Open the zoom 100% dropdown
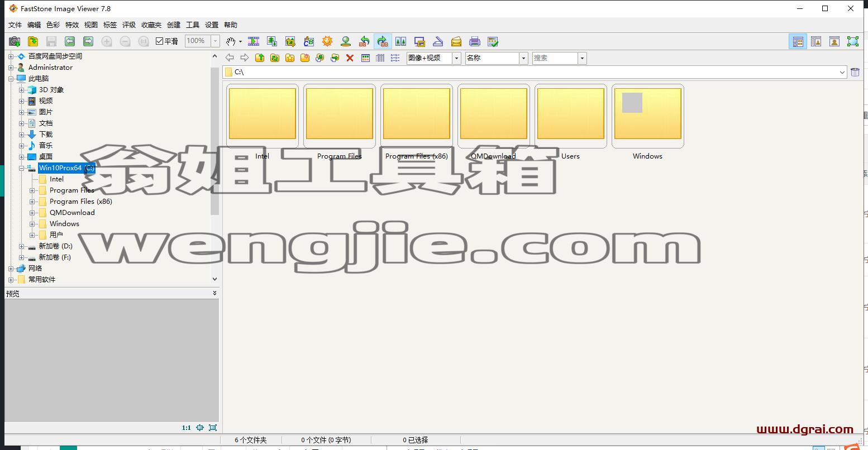The width and height of the screenshot is (868, 450). pyautogui.click(x=215, y=41)
